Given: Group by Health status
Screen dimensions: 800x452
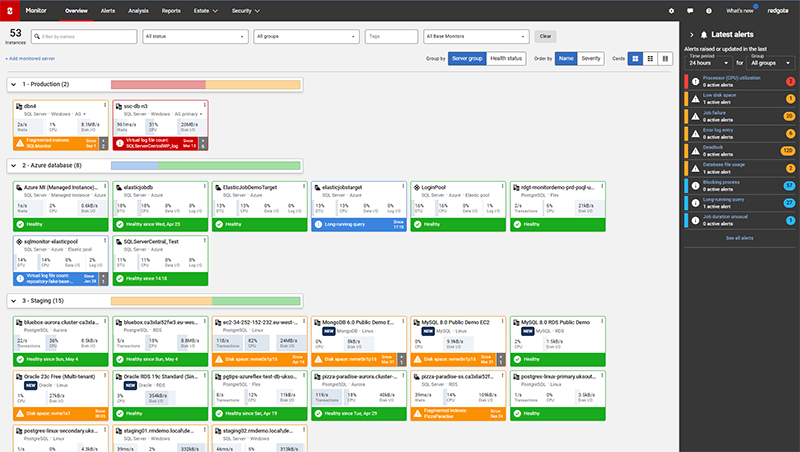Looking at the screenshot, I should point(506,59).
